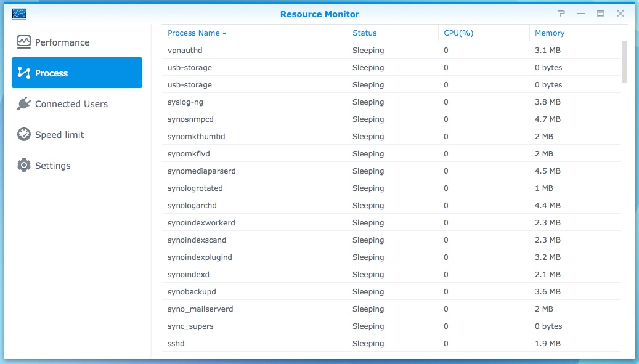Select the syno_mailserverd process
This screenshot has height=364, width=639.
coord(391,309)
